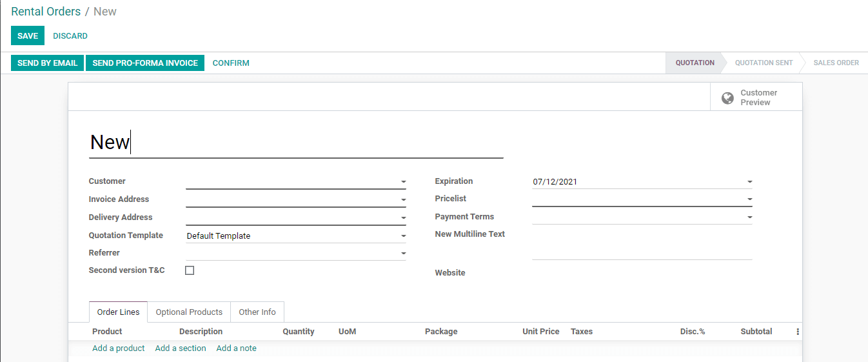Switch to the Optional Products tab
This screenshot has height=362, width=868.
[x=189, y=312]
